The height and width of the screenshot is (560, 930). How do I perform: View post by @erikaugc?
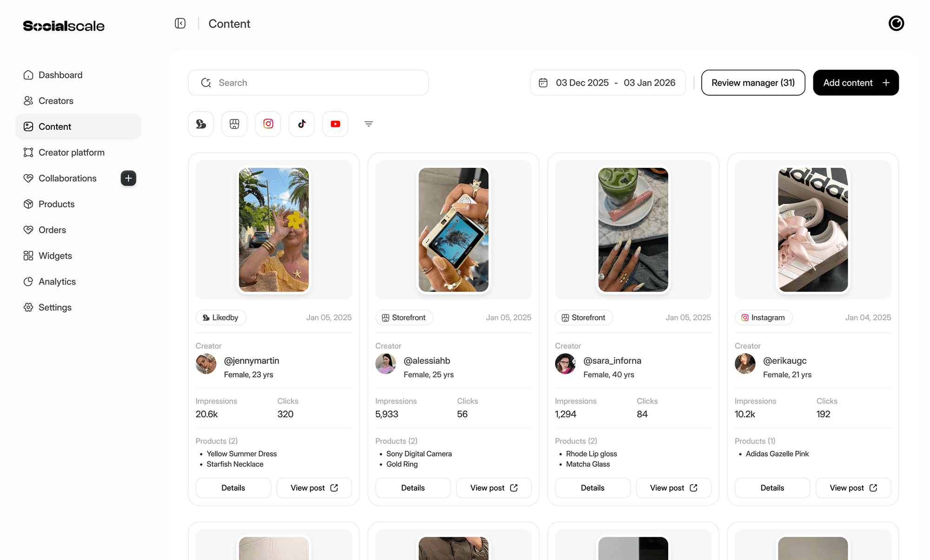[853, 488]
